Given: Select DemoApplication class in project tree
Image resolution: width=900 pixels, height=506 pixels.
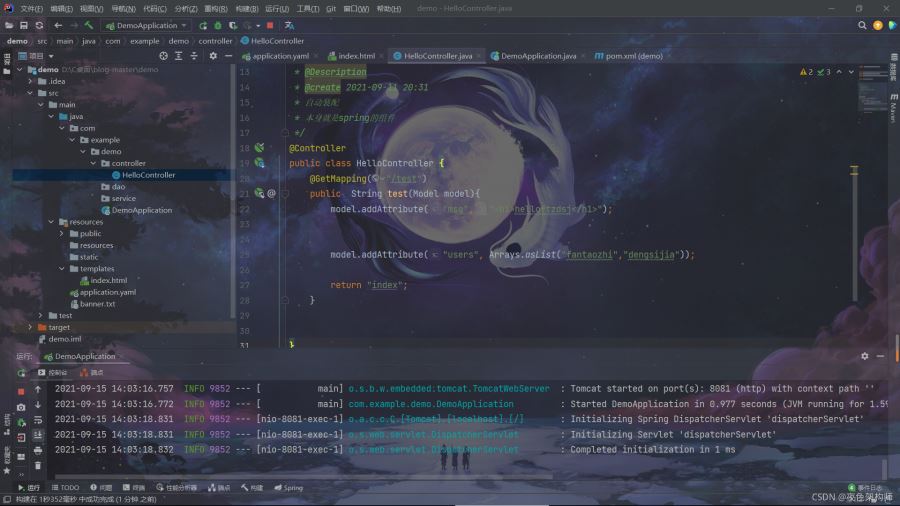Looking at the screenshot, I should pyautogui.click(x=142, y=210).
